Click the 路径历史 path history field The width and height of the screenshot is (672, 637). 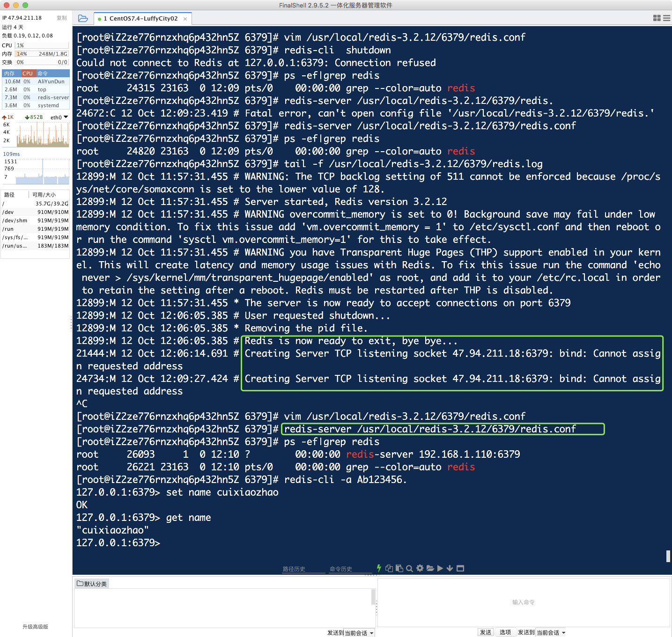coord(304,569)
